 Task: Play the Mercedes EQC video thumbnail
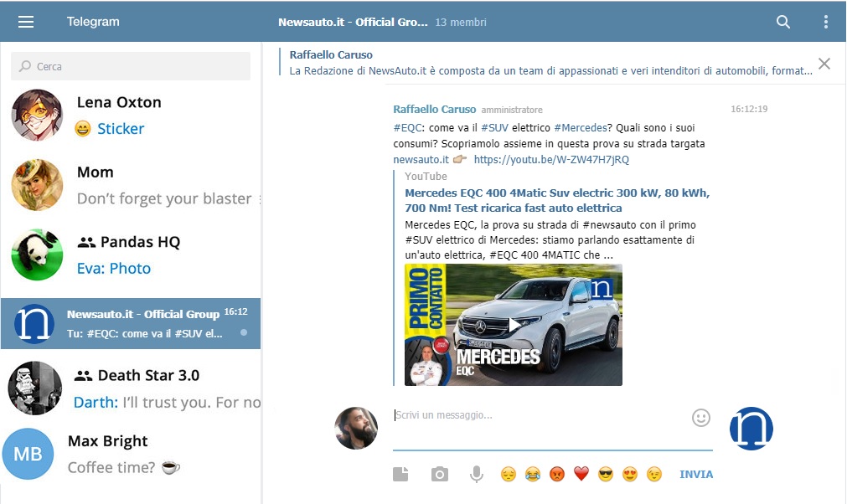click(514, 325)
